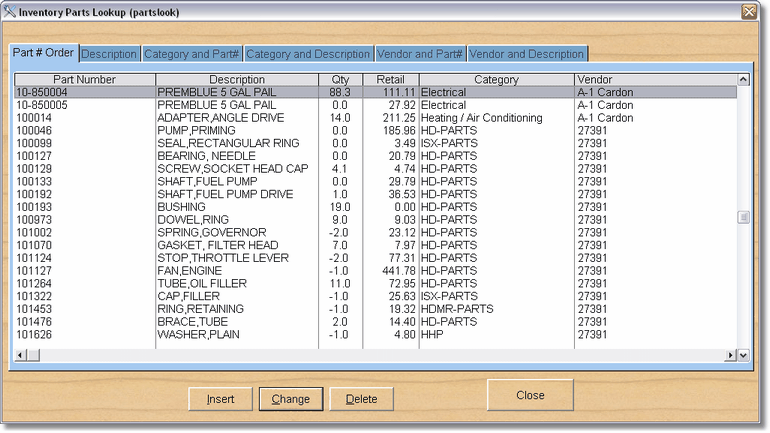Select the SHAFT,FUEL PUMP description for part 100133

(207, 182)
